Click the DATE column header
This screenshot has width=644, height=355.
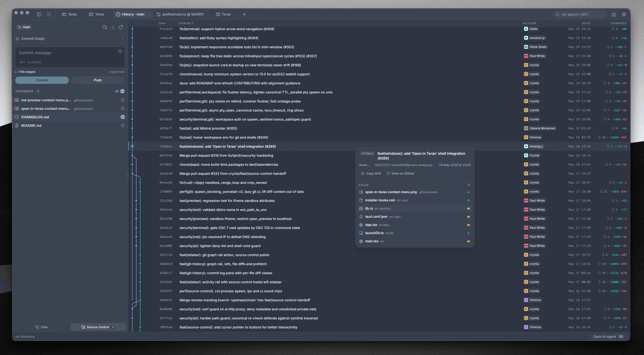pyautogui.click(x=586, y=23)
